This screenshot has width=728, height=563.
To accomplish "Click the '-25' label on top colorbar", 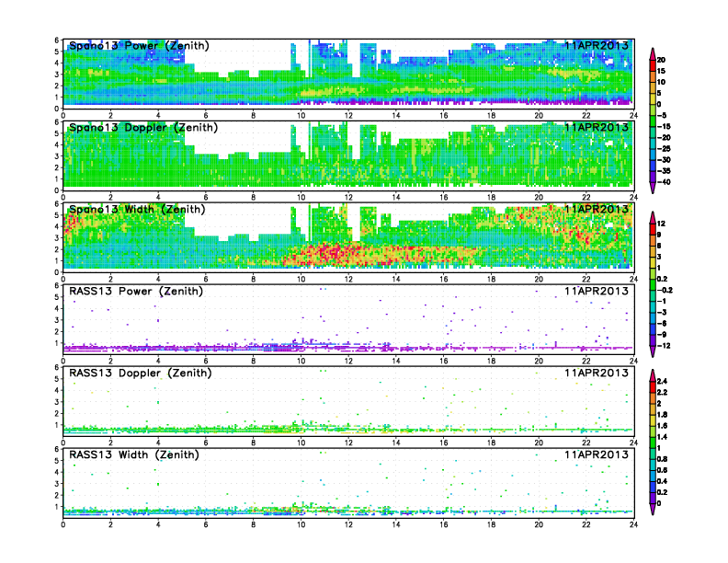I will [664, 149].
